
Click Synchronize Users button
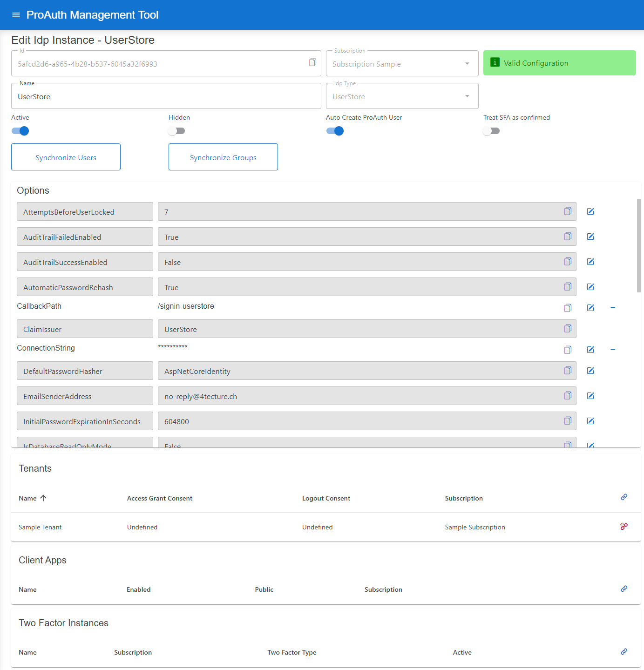[x=66, y=157]
